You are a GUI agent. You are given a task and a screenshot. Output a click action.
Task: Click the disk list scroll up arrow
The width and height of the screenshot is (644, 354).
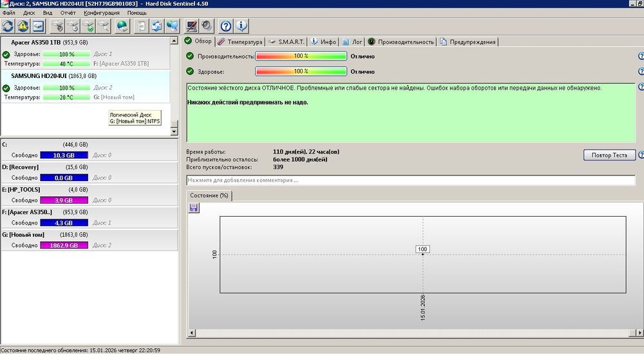[174, 41]
